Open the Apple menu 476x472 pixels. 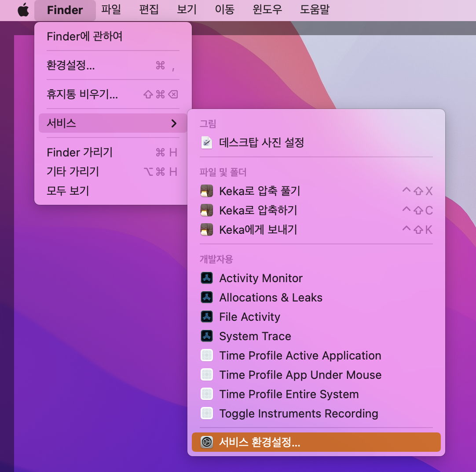point(23,10)
